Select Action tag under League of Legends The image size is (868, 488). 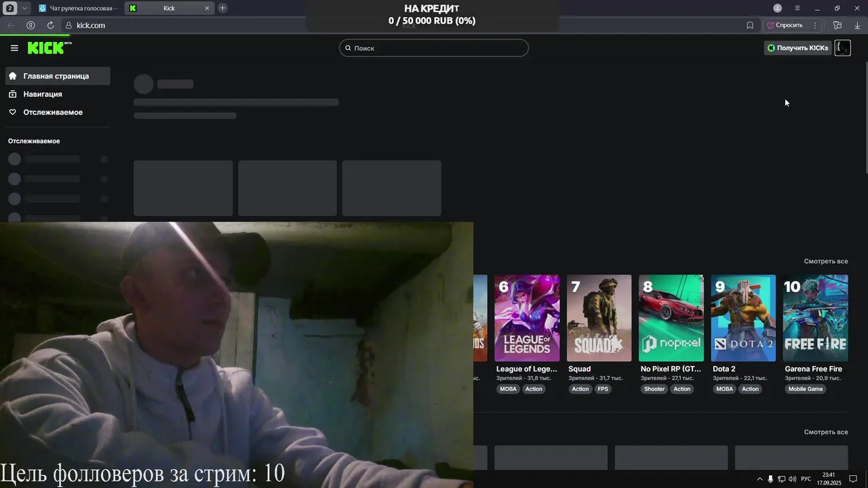pyautogui.click(x=534, y=389)
